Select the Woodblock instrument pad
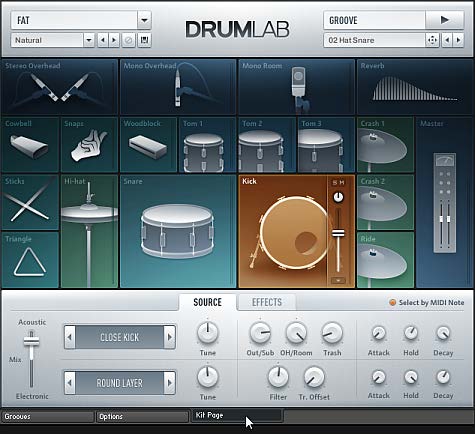The width and height of the screenshot is (475, 434). (148, 145)
